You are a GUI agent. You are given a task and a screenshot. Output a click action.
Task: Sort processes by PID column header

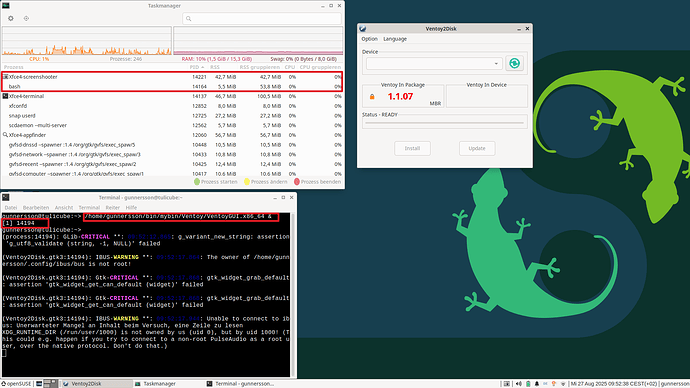pyautogui.click(x=197, y=67)
